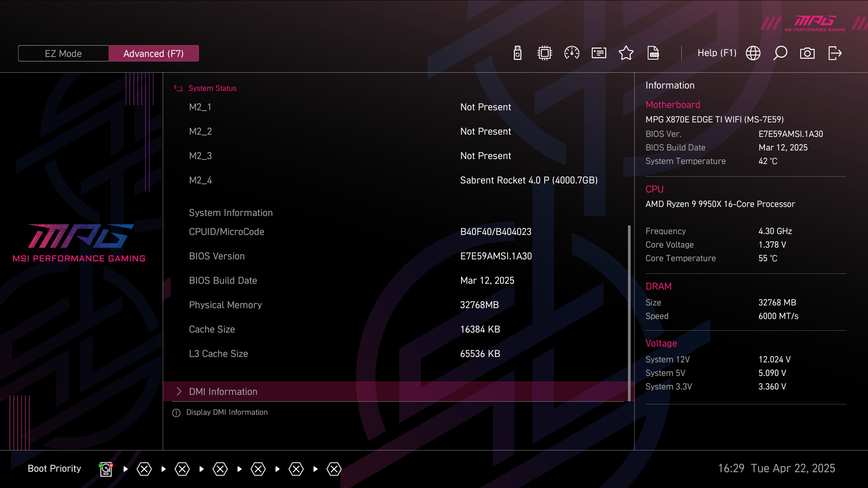Image resolution: width=868 pixels, height=488 pixels.
Task: Open Help (F1)
Action: tap(717, 53)
